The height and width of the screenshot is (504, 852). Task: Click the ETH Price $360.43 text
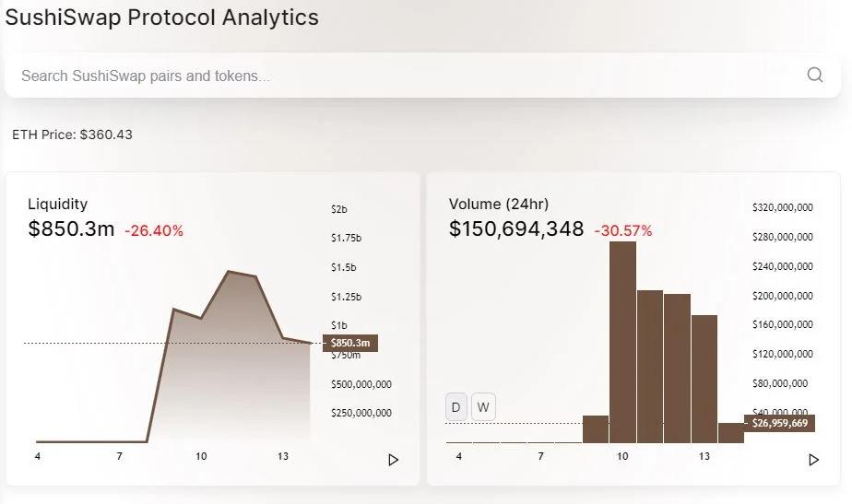coord(72,135)
